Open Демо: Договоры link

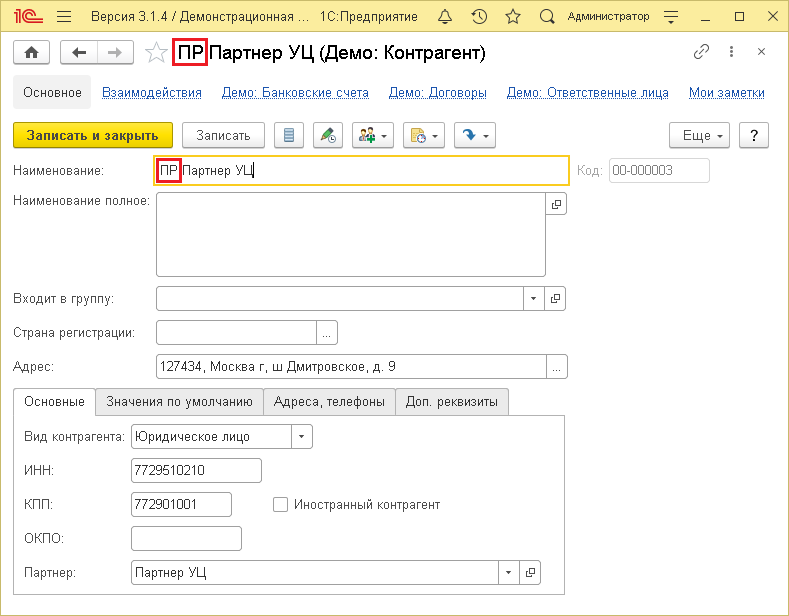pos(438,93)
